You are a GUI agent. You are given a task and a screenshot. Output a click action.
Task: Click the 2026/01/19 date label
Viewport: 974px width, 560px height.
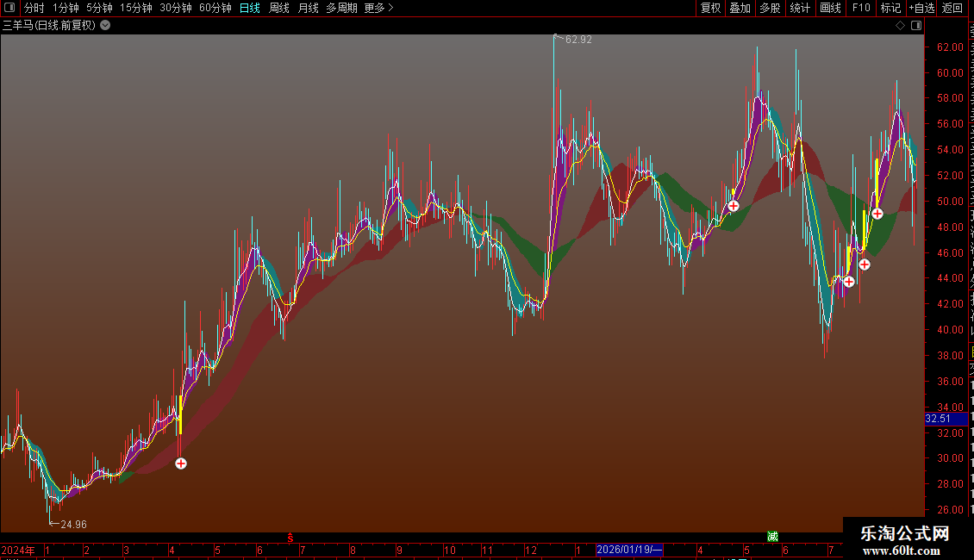tap(629, 550)
